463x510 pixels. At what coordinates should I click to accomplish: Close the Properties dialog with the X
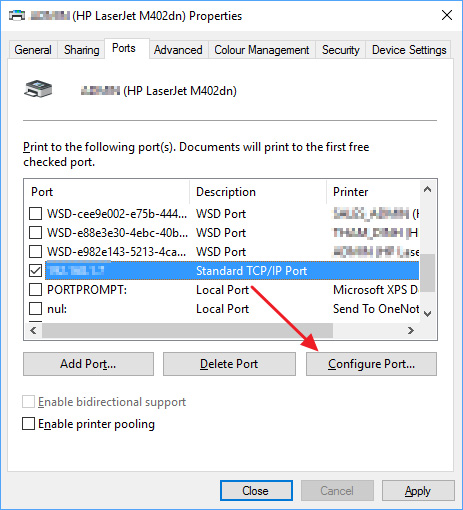point(447,15)
